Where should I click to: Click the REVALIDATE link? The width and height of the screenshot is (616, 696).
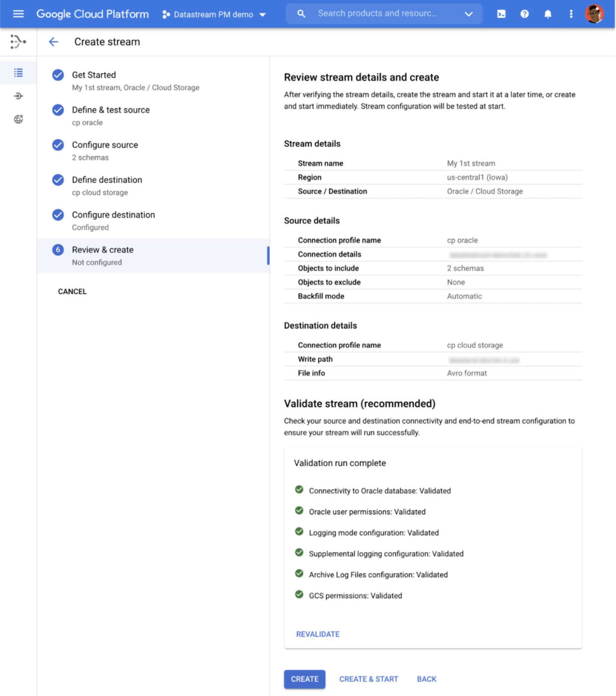(318, 634)
